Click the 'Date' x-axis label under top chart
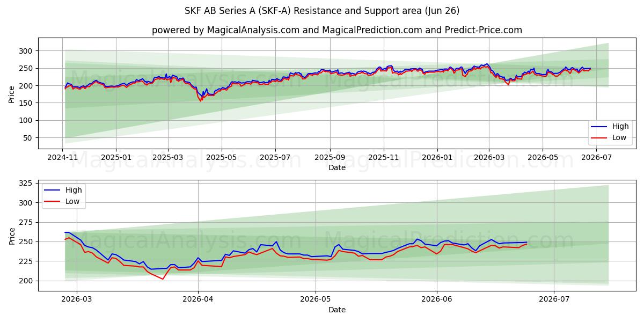This screenshot has width=644, height=322. pyautogui.click(x=337, y=167)
